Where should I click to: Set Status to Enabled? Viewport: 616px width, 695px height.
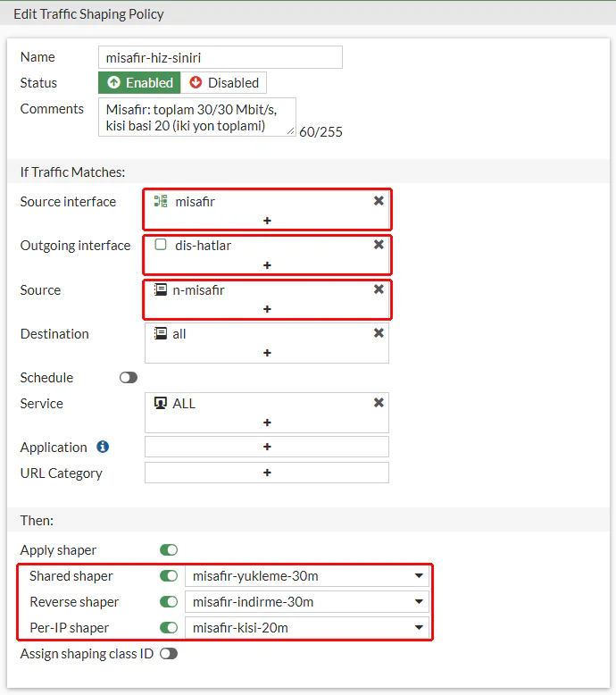click(139, 83)
